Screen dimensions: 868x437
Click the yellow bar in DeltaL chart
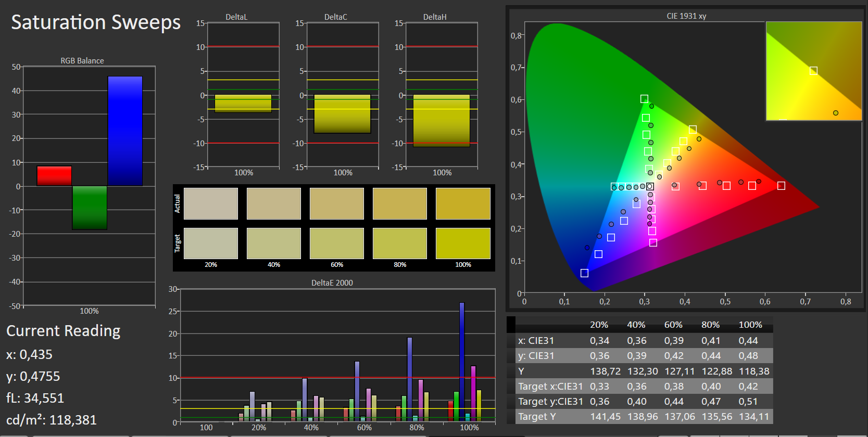coord(243,104)
